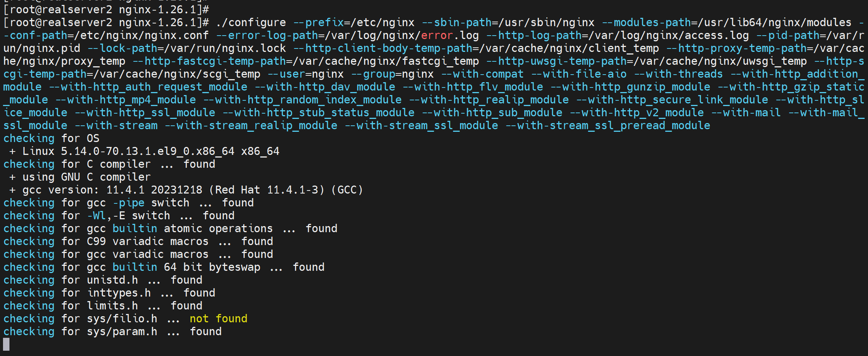Click the "./configure" command text
Image resolution: width=868 pixels, height=356 pixels.
coord(251,23)
